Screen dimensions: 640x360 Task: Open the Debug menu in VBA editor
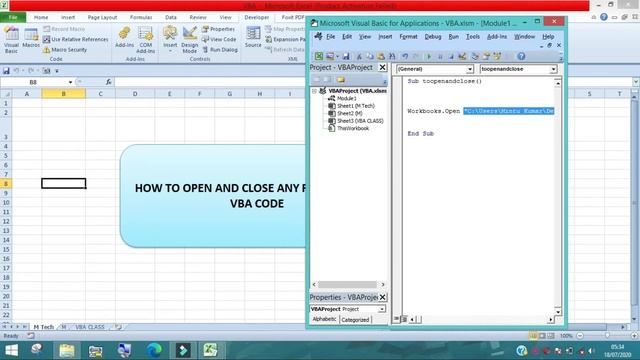tap(433, 37)
